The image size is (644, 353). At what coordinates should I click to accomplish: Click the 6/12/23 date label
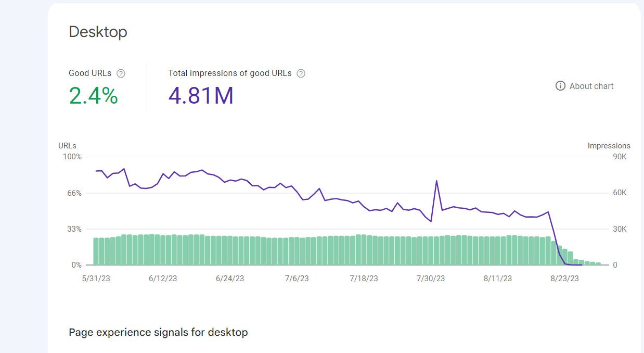pyautogui.click(x=163, y=279)
